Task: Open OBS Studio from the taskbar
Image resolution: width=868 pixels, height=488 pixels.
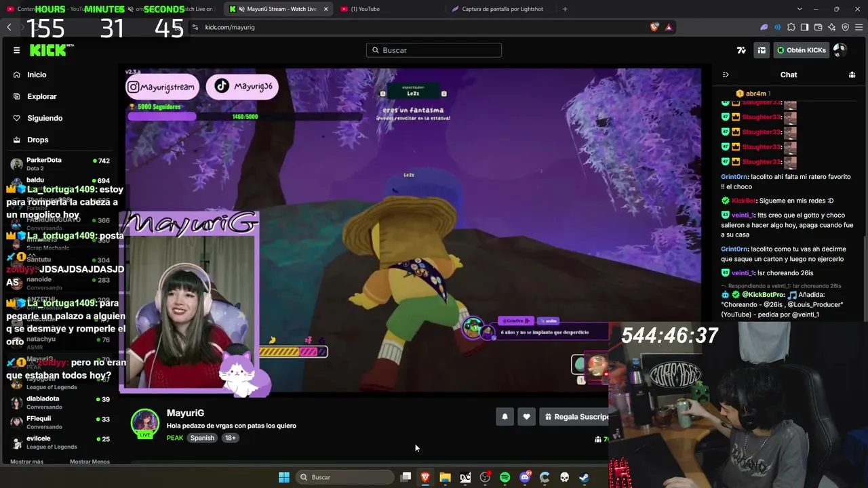Action: coord(485,477)
